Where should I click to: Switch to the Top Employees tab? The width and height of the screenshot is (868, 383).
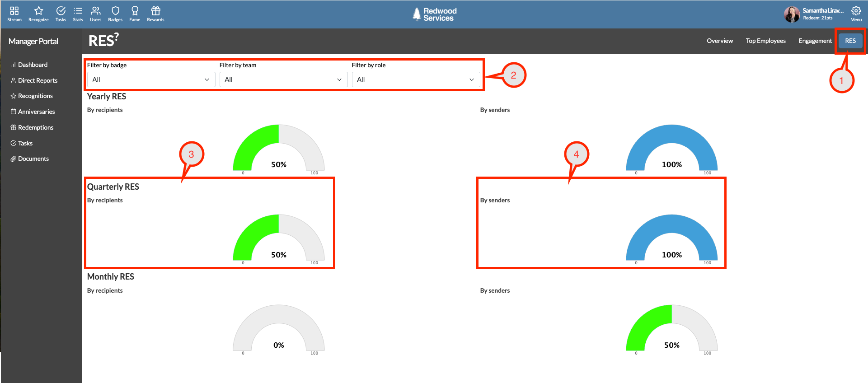(765, 41)
